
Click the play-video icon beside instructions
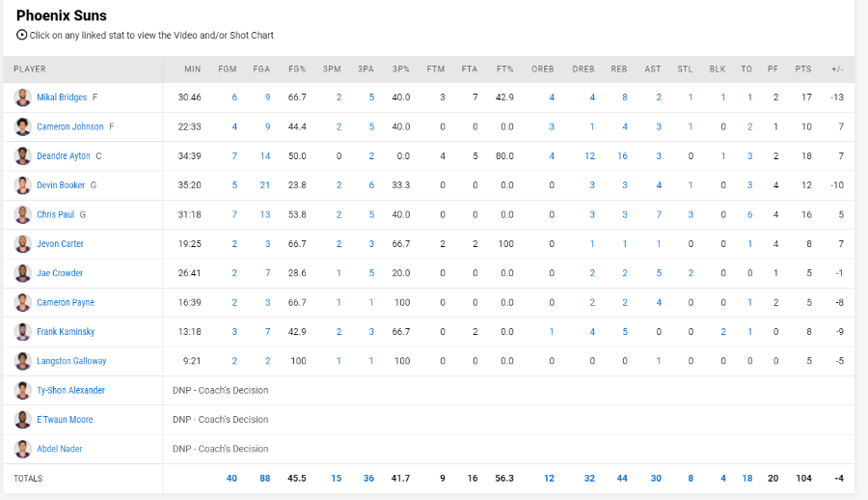(x=21, y=35)
